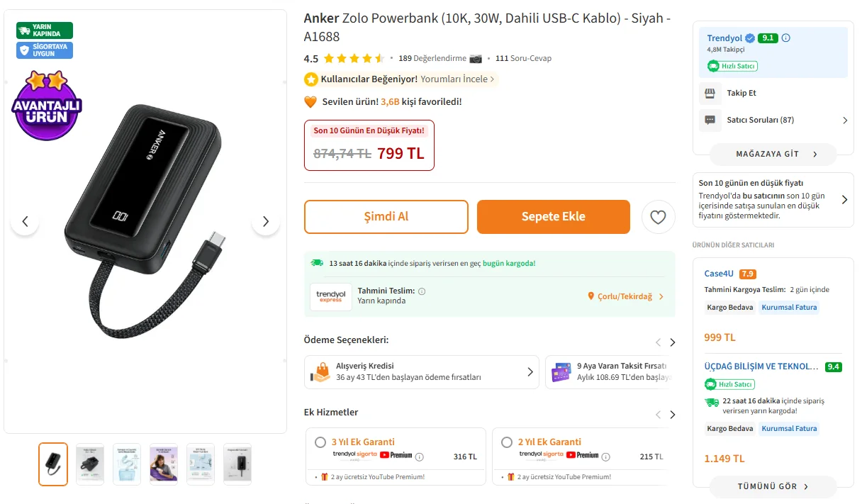Click camera icon next to reviews count

tap(476, 58)
